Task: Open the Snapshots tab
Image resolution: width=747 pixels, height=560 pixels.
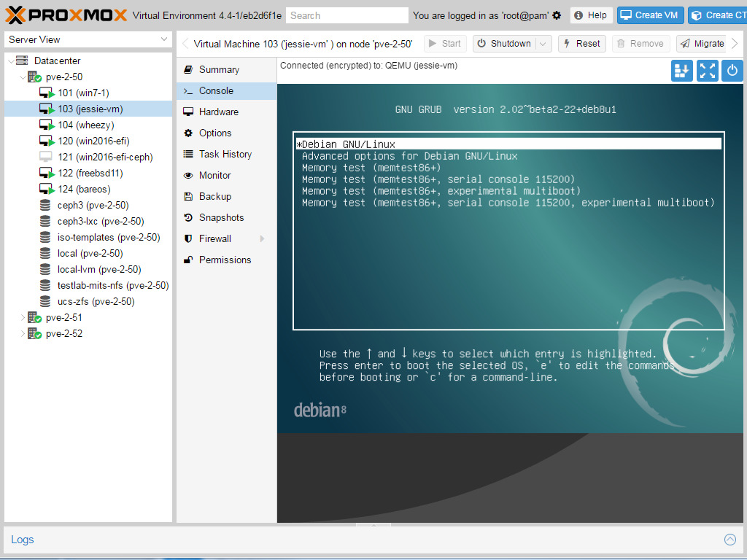Action: (x=221, y=217)
